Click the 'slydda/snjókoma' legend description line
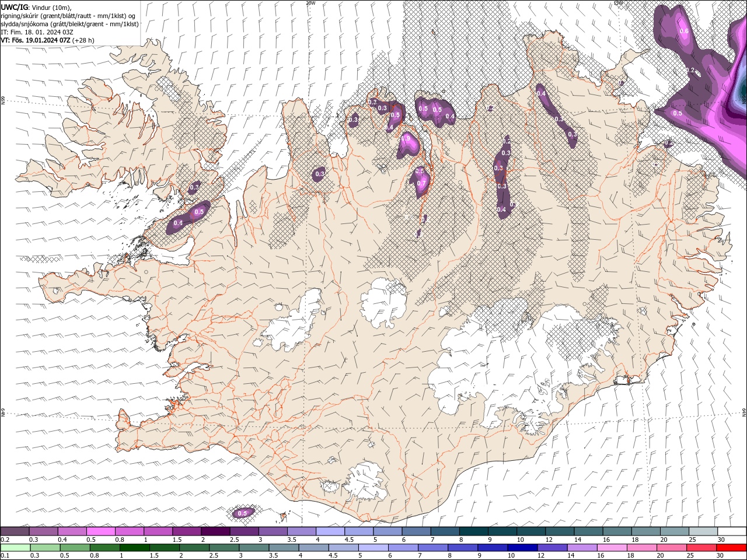The height and width of the screenshot is (560, 747). pos(69,24)
